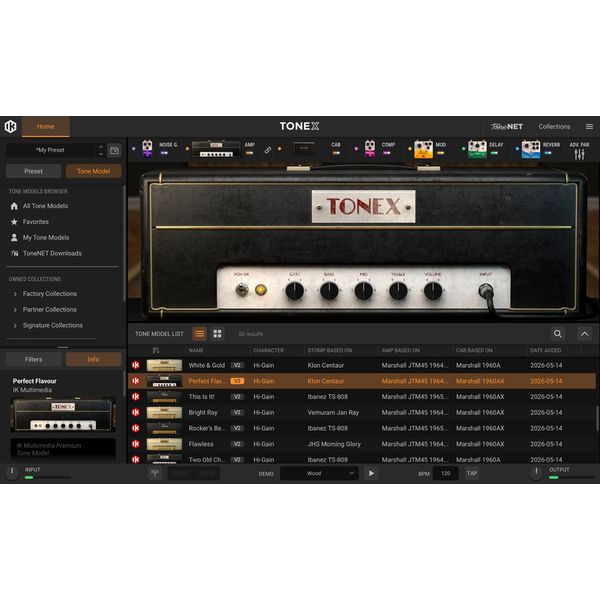The width and height of the screenshot is (600, 600).
Task: Sort list by DATE ADDED column
Action: click(x=545, y=351)
